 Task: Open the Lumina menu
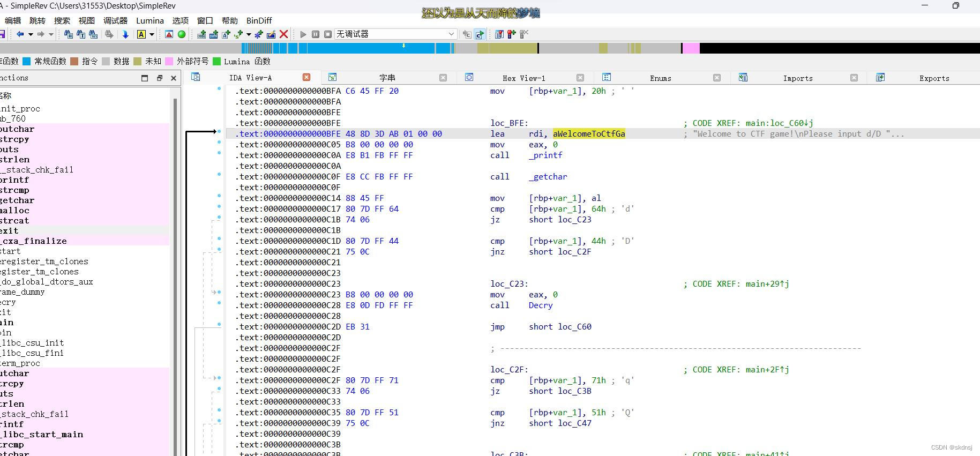(150, 20)
